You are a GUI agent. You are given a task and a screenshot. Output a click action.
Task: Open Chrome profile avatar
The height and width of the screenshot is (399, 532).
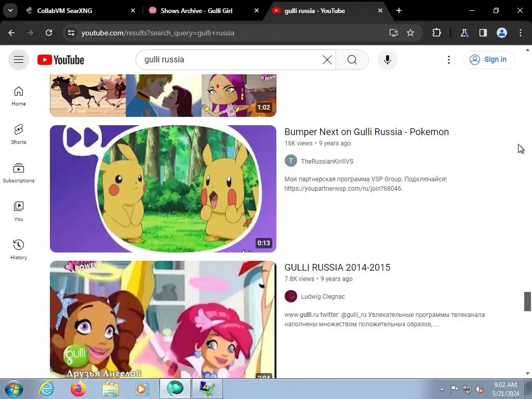click(502, 33)
